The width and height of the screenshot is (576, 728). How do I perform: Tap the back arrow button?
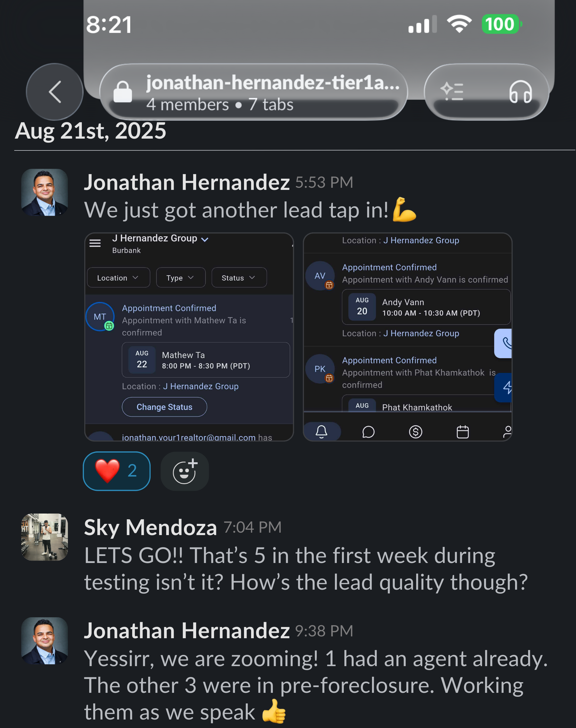[55, 91]
